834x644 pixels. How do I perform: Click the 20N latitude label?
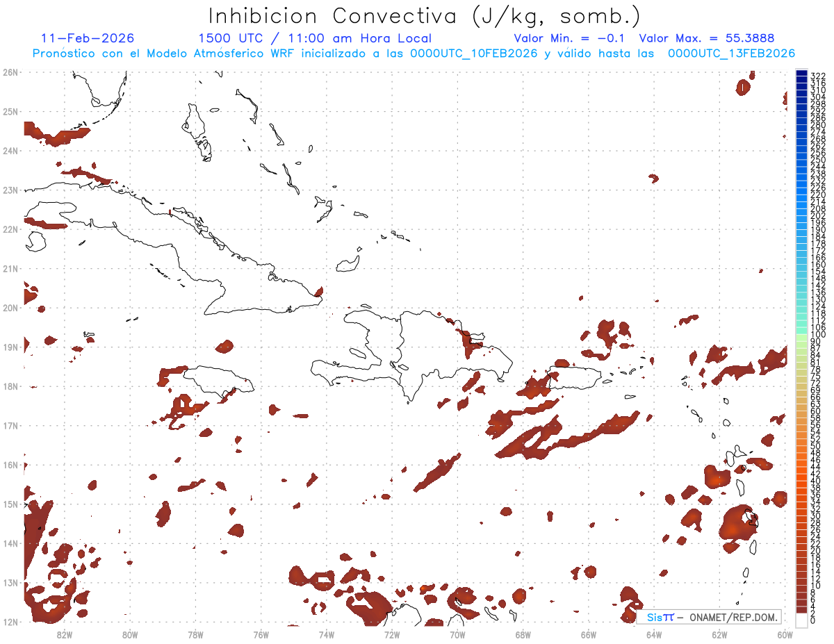[x=10, y=308]
